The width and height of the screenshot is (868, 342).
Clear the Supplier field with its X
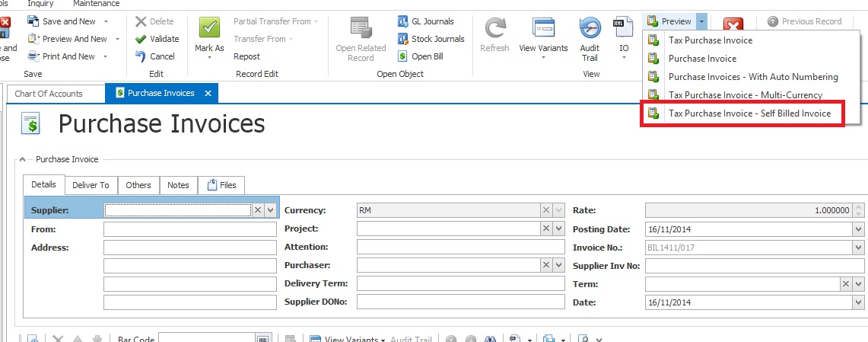(257, 210)
